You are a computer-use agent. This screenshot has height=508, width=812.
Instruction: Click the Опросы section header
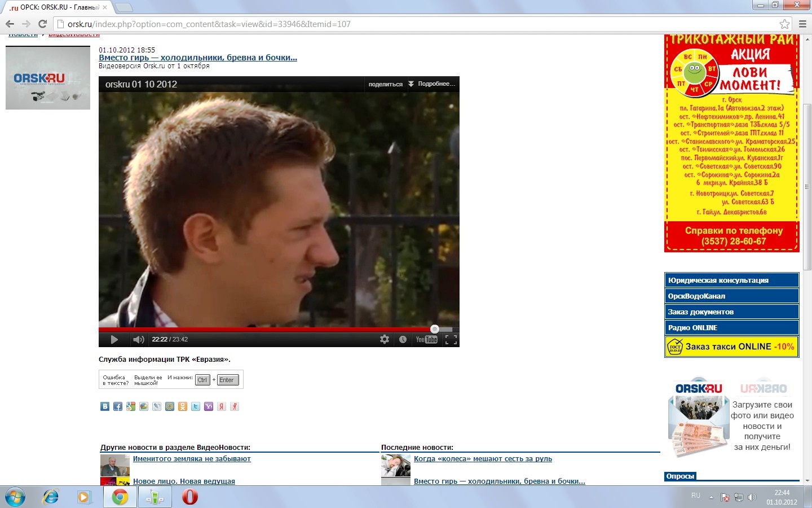click(680, 476)
